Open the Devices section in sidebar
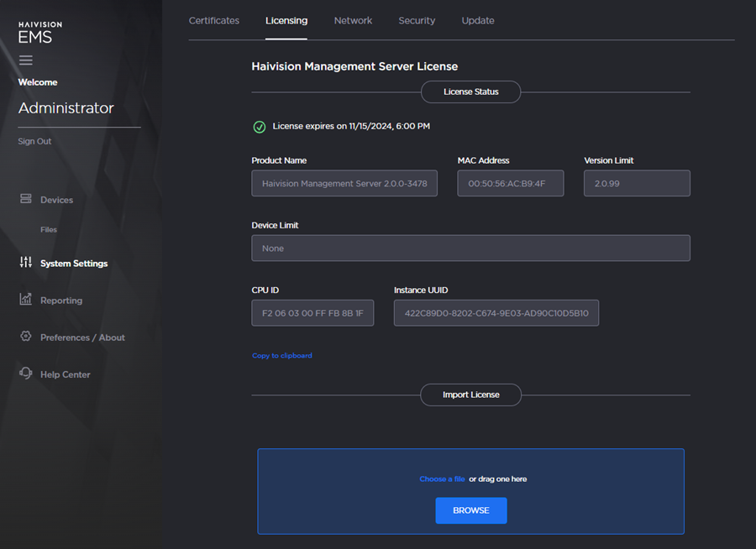 point(55,200)
